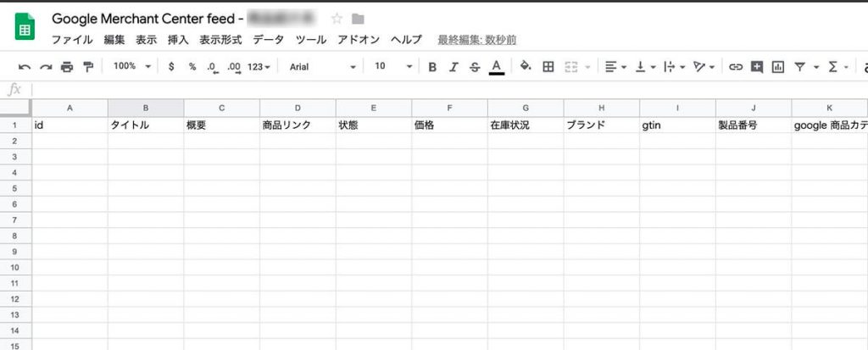Select column B header
Image resolution: width=868 pixels, height=350 pixels.
[146, 108]
